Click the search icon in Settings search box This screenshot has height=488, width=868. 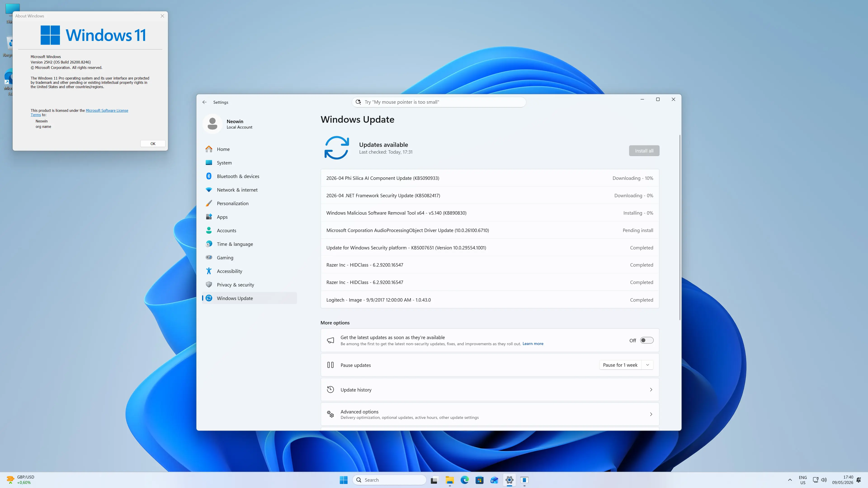coord(358,102)
